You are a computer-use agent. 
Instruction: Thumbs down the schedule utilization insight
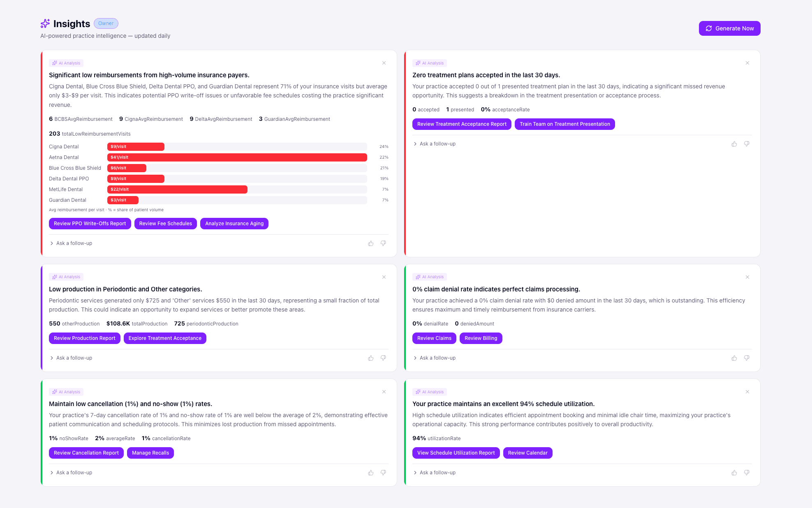(747, 473)
